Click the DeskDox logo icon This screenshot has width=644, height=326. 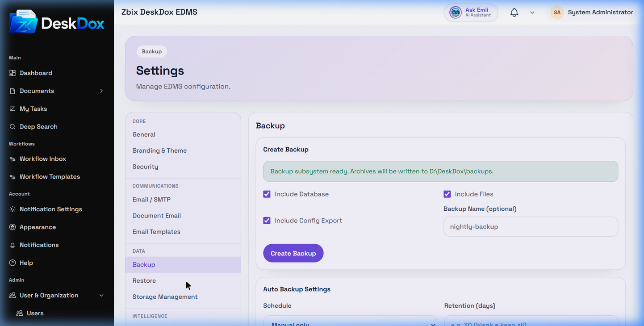tap(24, 21)
